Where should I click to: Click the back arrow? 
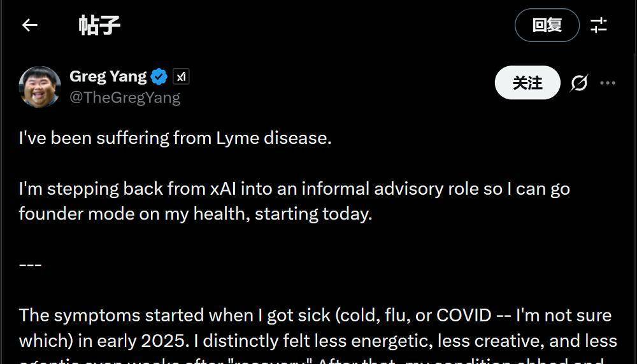click(x=30, y=25)
